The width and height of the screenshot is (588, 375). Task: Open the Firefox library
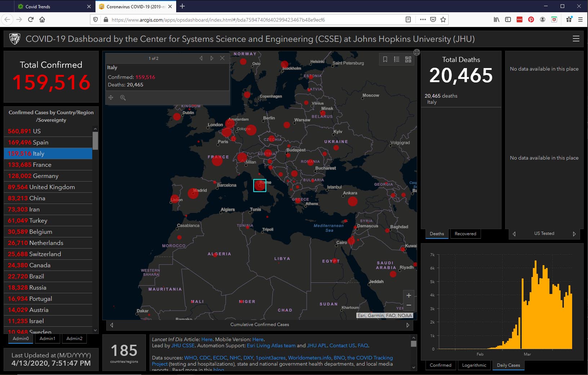pyautogui.click(x=496, y=19)
